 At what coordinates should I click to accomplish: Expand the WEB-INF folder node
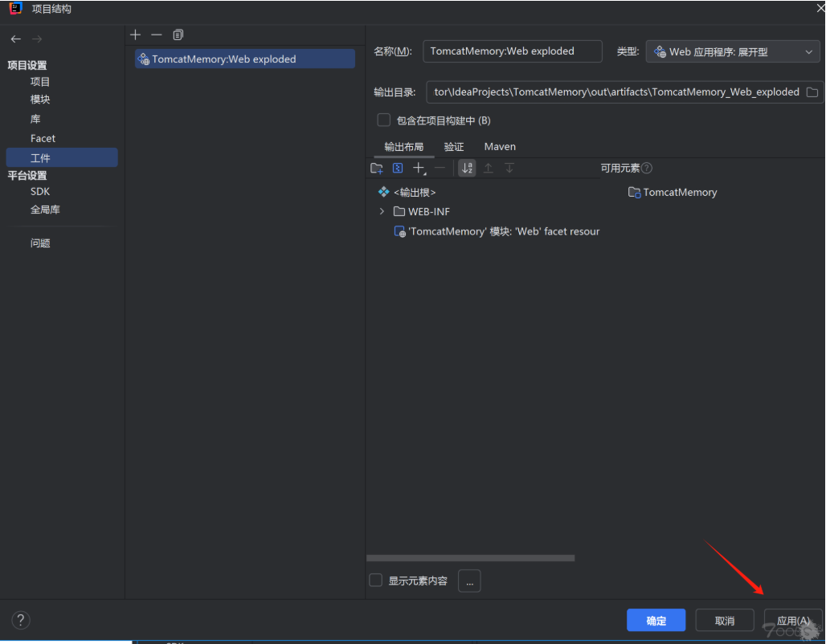point(382,211)
